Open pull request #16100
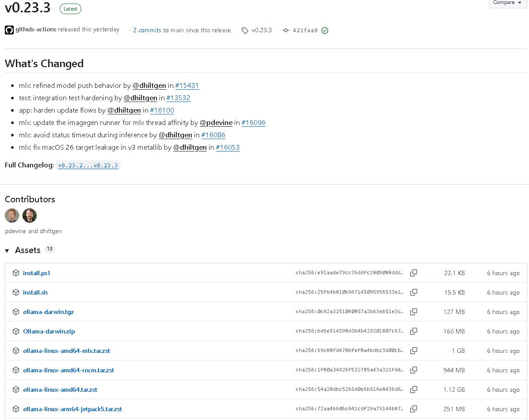Viewport: 529px width, 420px height. 162,110
